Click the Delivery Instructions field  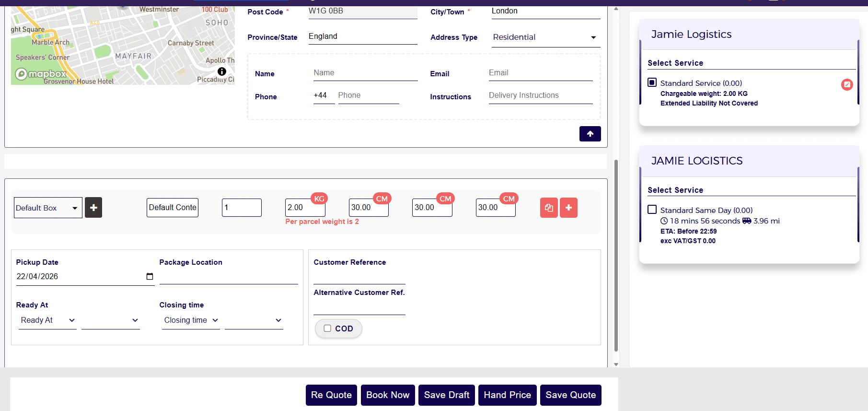tap(541, 95)
